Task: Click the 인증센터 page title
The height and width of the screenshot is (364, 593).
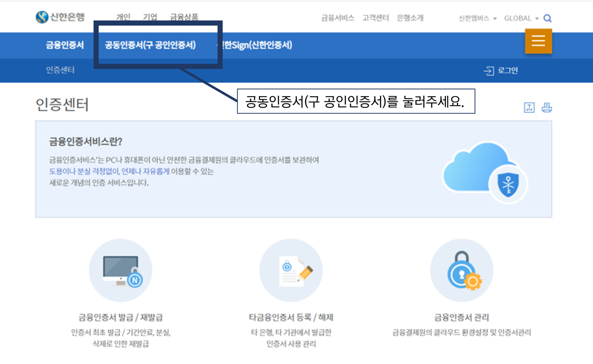Action: pos(62,104)
